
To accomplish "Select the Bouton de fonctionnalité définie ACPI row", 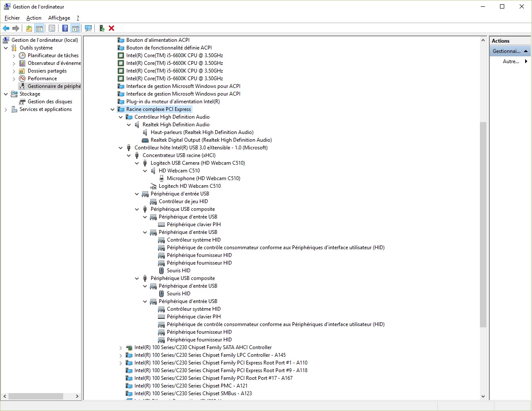I will pos(169,48).
